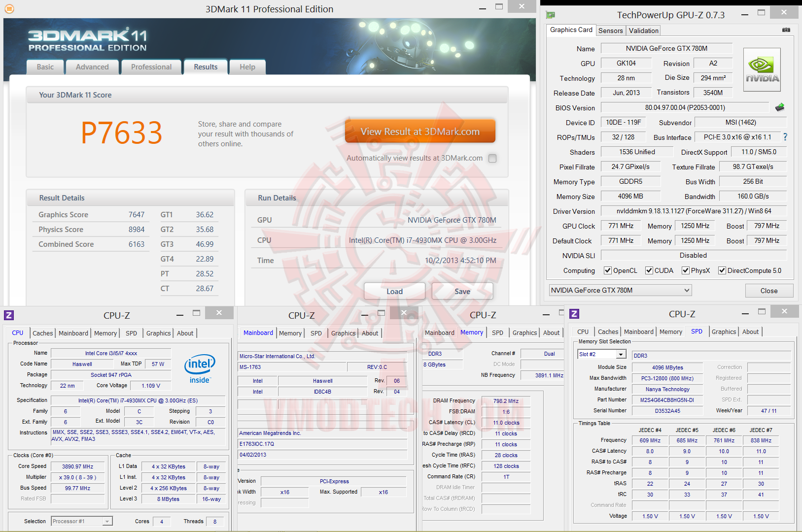Open Graphics tab in the Micro-Star mainboard CPU-Z window
The height and width of the screenshot is (532, 802).
coord(344,333)
